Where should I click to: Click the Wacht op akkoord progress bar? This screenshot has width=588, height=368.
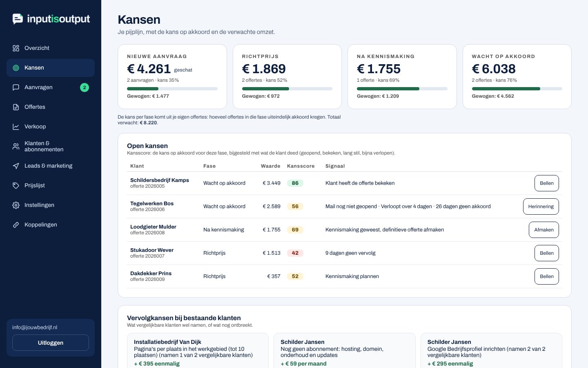(x=517, y=89)
